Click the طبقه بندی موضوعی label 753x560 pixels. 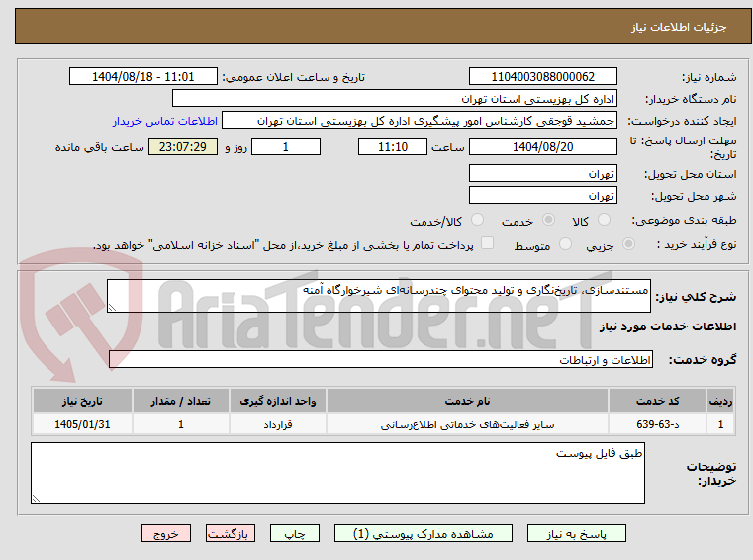(x=684, y=220)
